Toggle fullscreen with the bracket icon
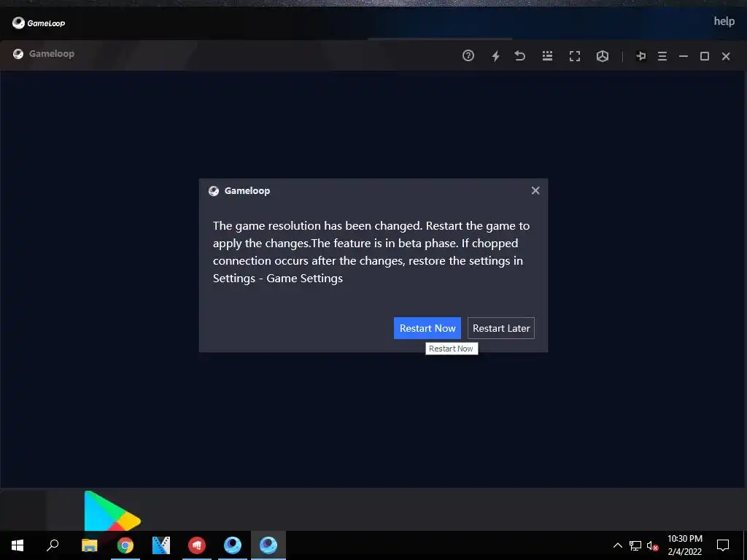 (575, 56)
